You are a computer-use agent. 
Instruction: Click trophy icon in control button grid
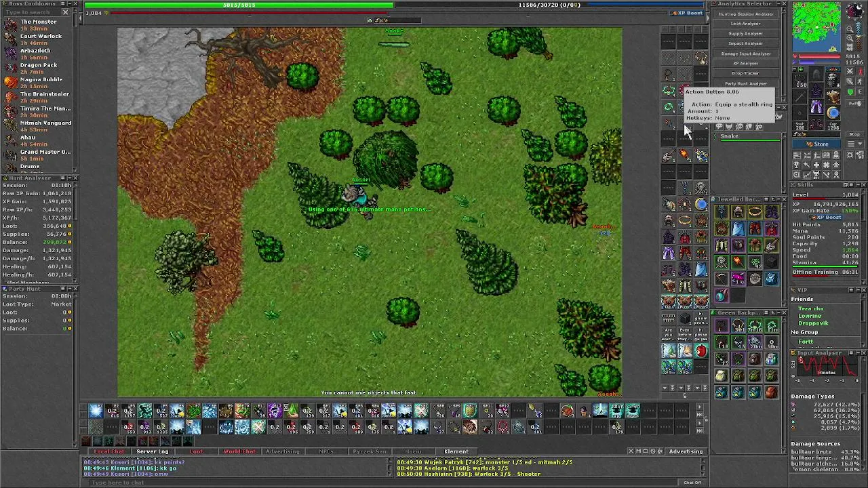(797, 165)
